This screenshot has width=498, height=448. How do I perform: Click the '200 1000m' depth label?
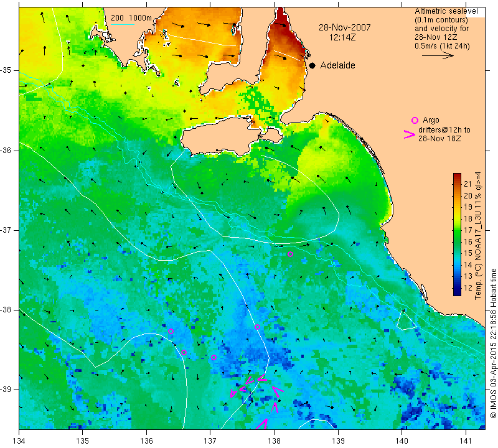tap(131, 18)
